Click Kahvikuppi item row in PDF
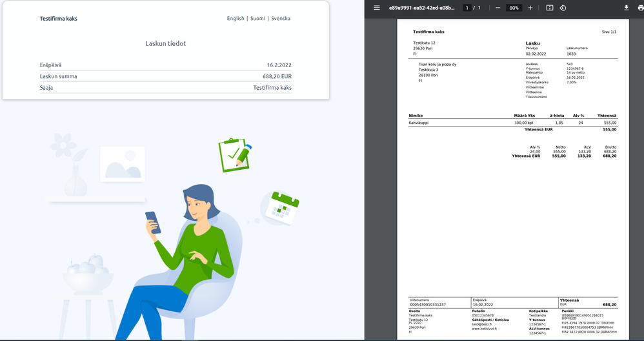 pyautogui.click(x=513, y=123)
